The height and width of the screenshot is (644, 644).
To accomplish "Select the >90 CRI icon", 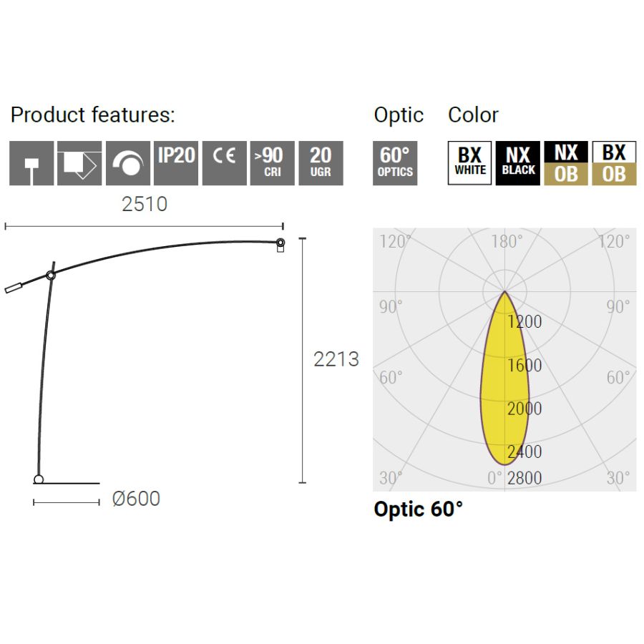I will [272, 163].
